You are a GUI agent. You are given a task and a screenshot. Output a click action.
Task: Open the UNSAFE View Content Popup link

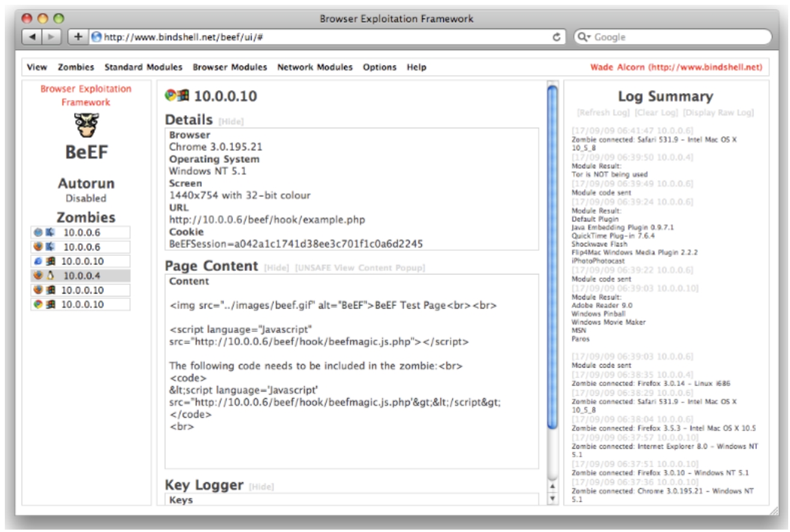pyautogui.click(x=360, y=268)
